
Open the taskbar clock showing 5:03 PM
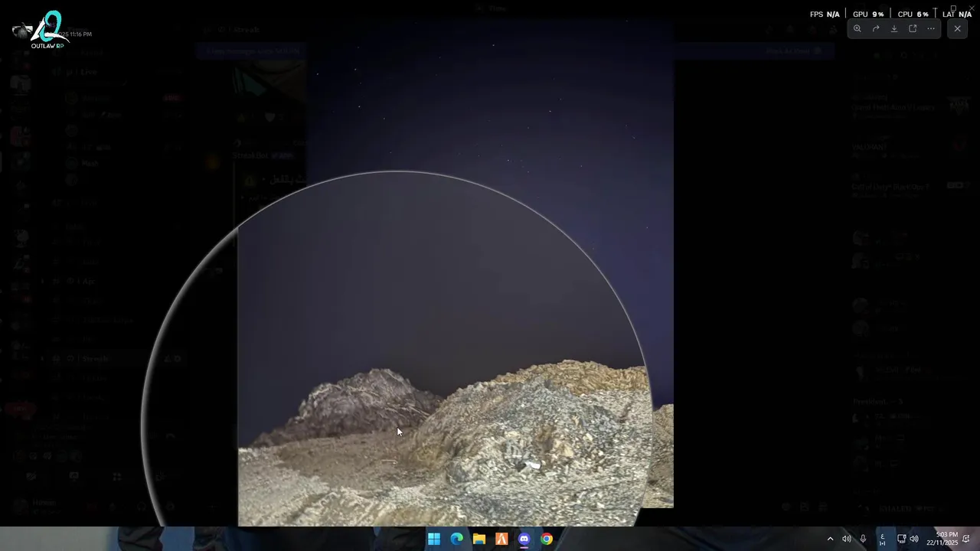tap(942, 539)
